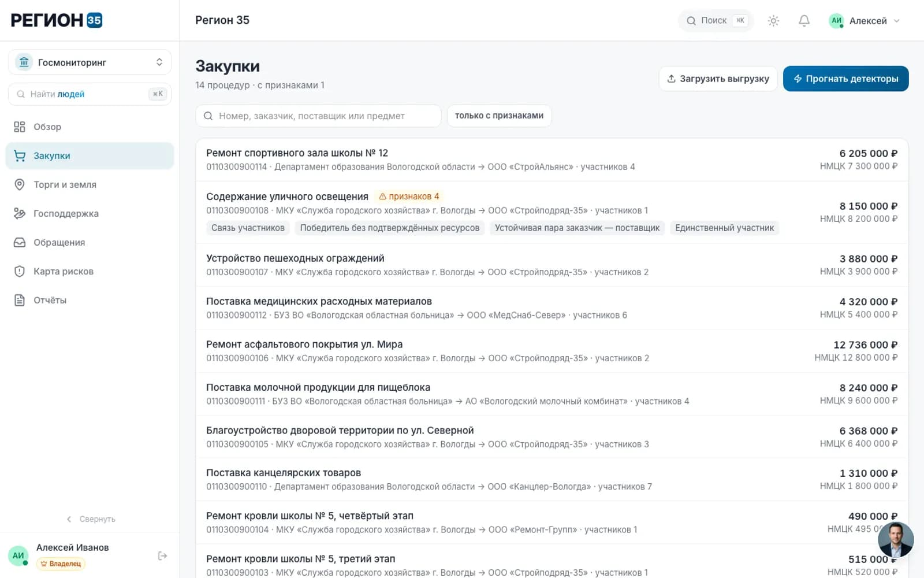The height and width of the screenshot is (578, 924).
Task: Open Устройство пешеходных ограждений row
Action: click(552, 265)
